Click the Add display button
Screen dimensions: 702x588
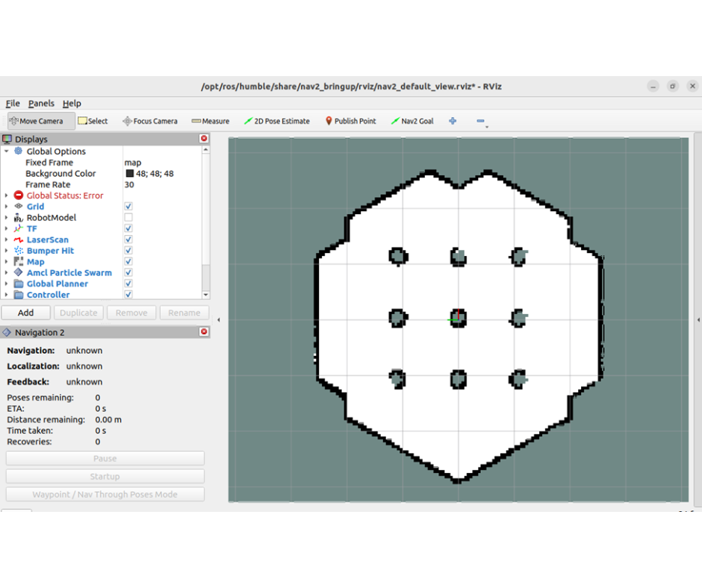(26, 313)
